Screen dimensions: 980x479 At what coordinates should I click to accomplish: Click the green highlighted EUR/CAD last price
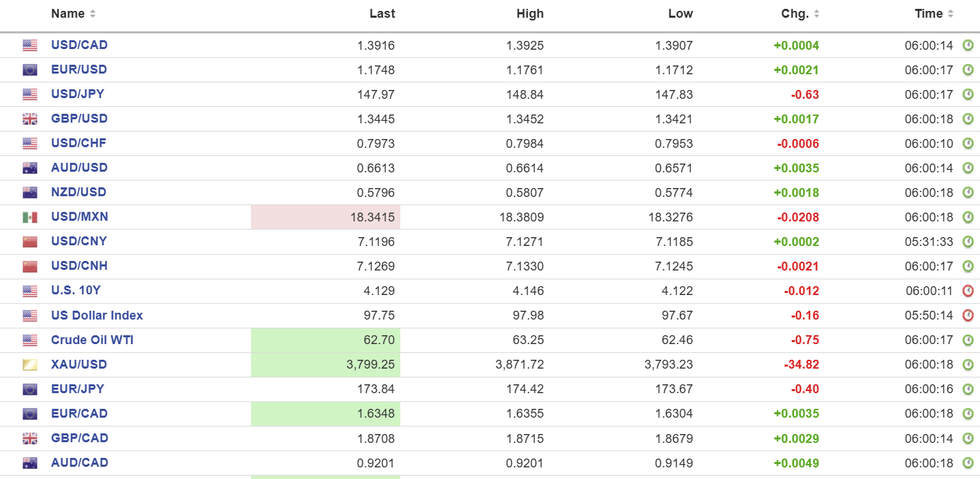click(326, 414)
